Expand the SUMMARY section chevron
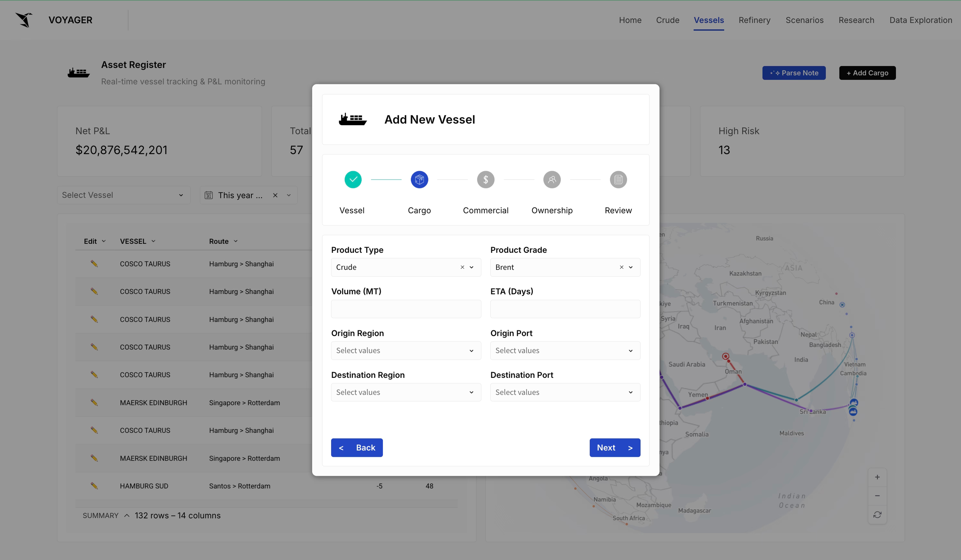 tap(127, 515)
